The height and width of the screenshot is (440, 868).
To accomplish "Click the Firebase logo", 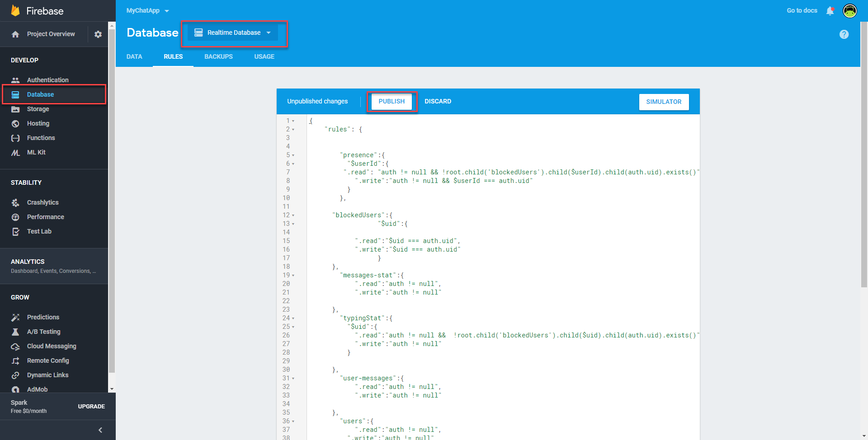I will pos(16,11).
